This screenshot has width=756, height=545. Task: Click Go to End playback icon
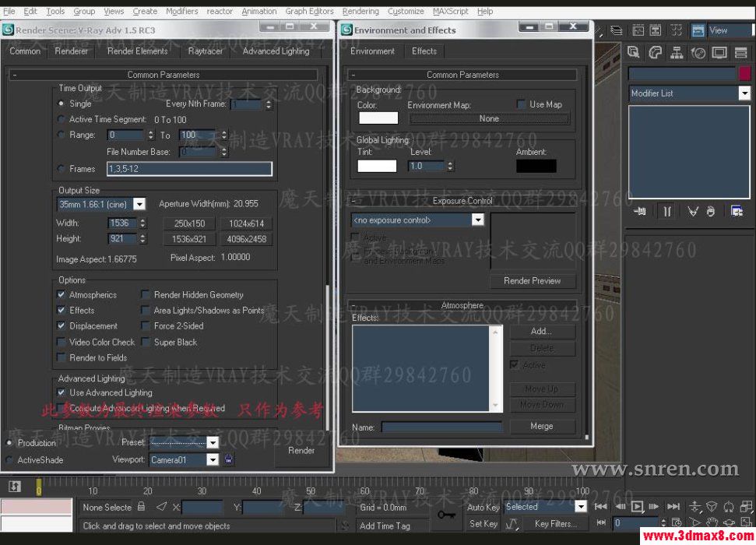click(x=673, y=506)
